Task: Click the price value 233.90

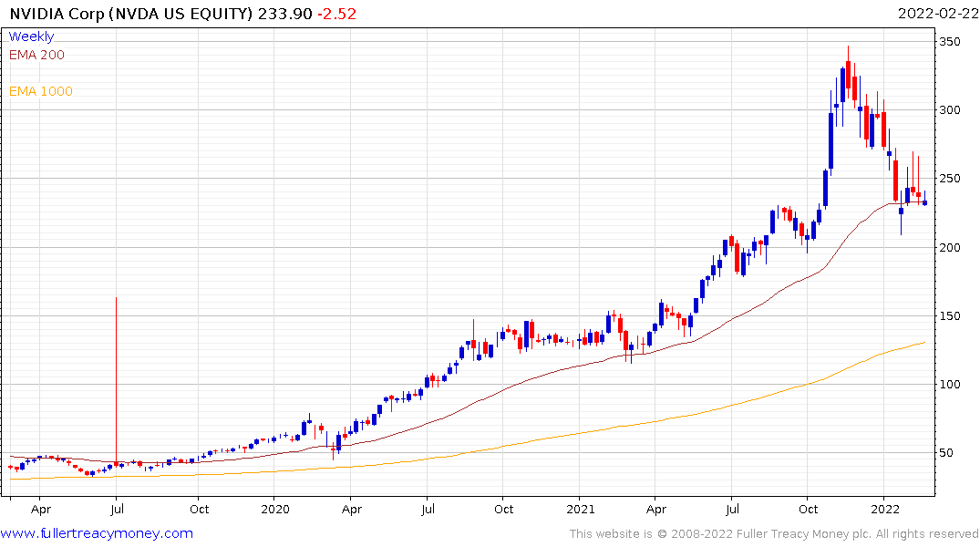Action: tap(285, 14)
